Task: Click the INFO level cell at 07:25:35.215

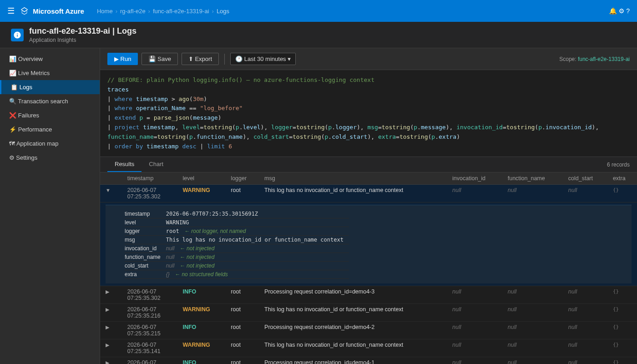Action: [x=190, y=327]
